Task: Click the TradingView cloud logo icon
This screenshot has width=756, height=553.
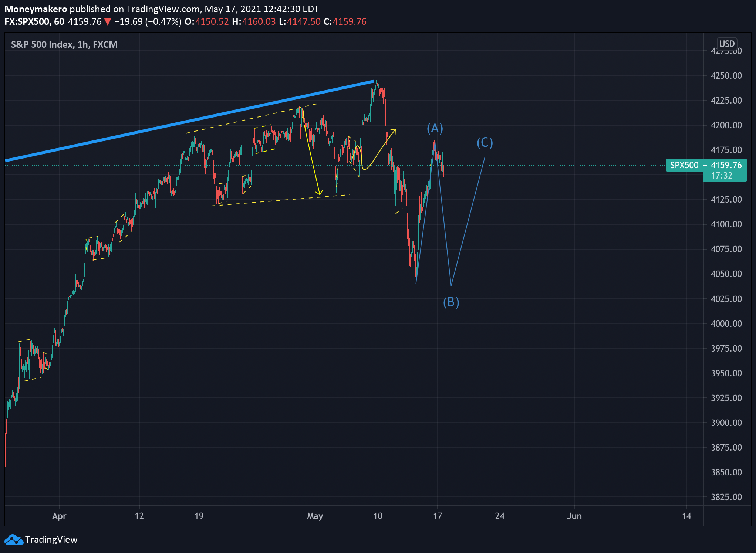Action: pyautogui.click(x=14, y=540)
